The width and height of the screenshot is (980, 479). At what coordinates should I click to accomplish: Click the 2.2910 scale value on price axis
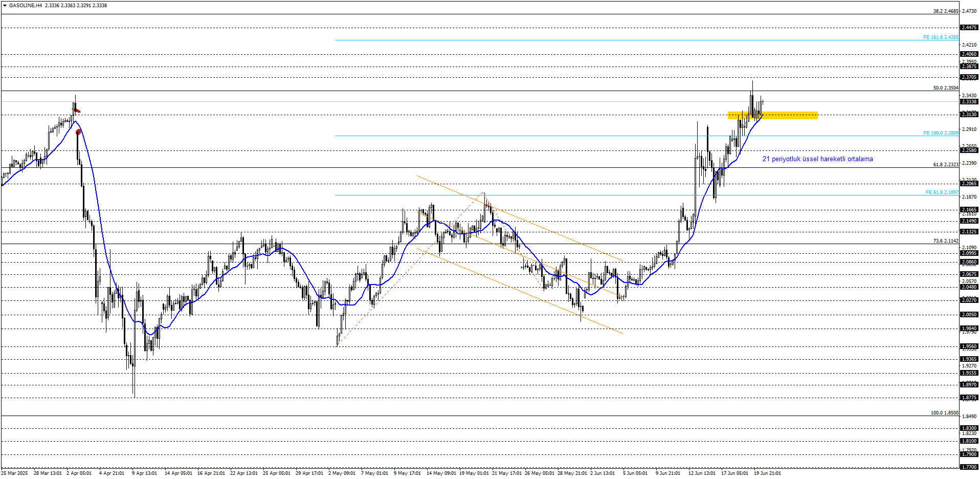pos(969,129)
